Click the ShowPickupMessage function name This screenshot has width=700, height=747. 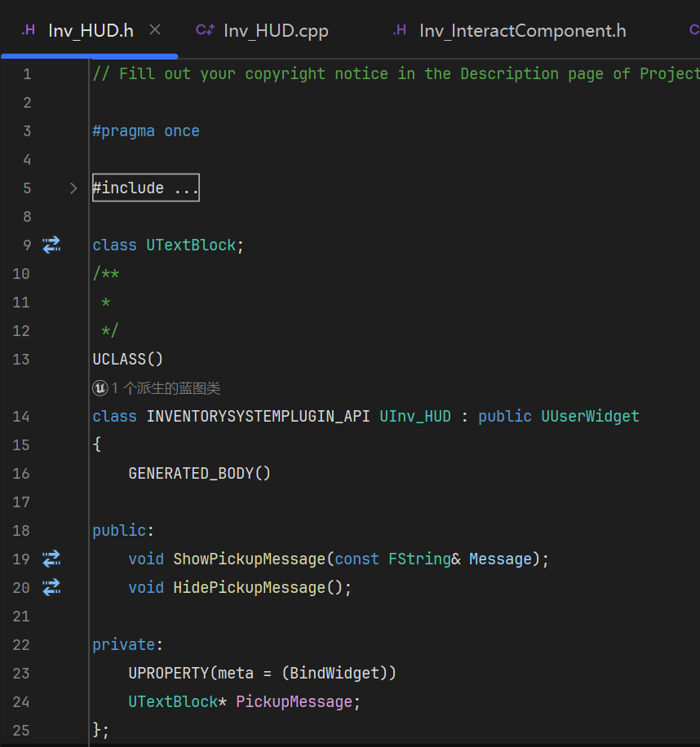pos(249,559)
